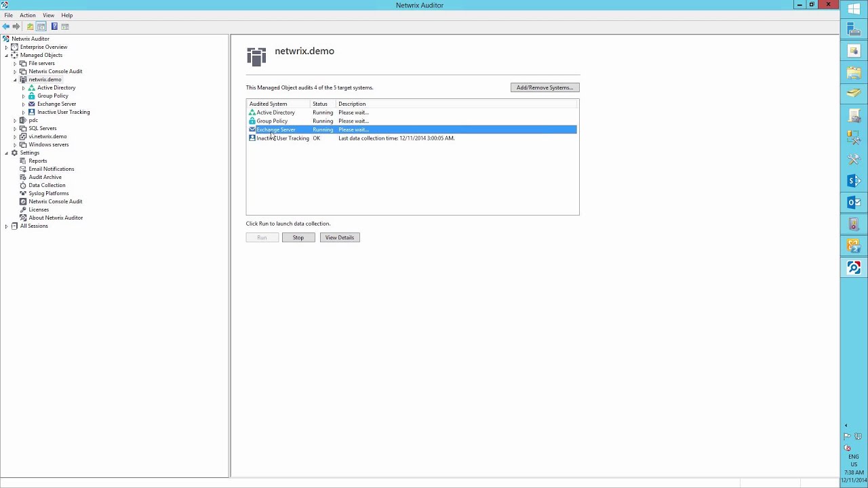Select the pdc tree item
The image size is (868, 488).
pyautogui.click(x=33, y=120)
